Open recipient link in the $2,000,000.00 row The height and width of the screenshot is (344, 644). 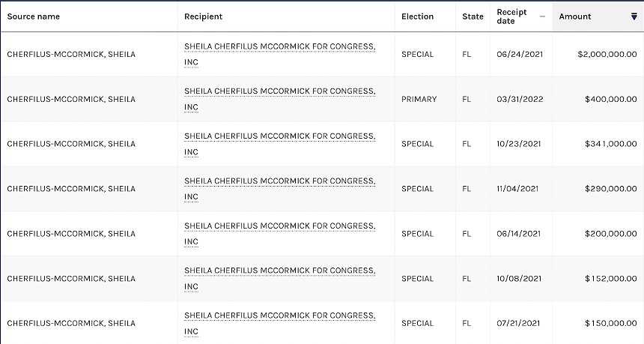[280, 54]
